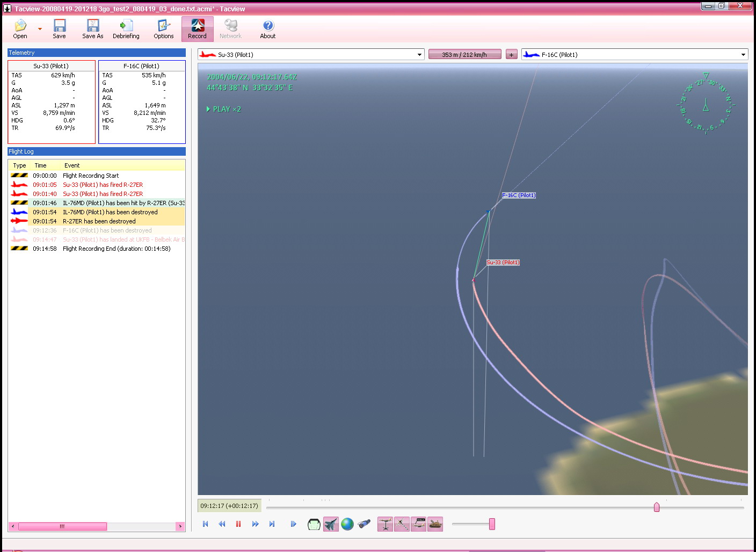This screenshot has height=552, width=756.
Task: Switch to cockpit view icon
Action: (314, 524)
